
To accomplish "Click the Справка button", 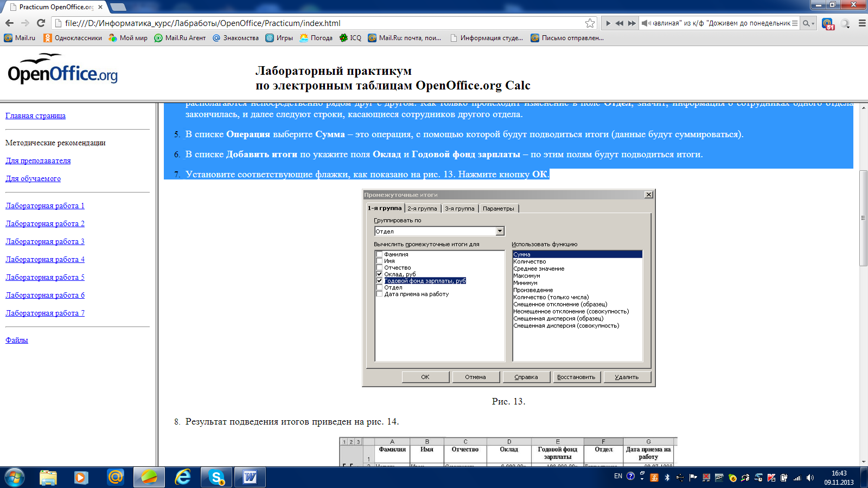I will [x=526, y=377].
